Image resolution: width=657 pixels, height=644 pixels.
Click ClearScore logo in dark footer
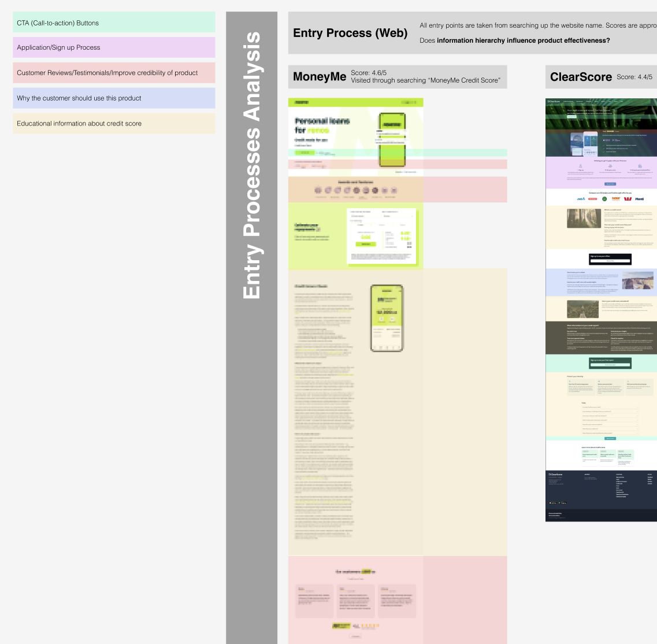click(x=555, y=474)
